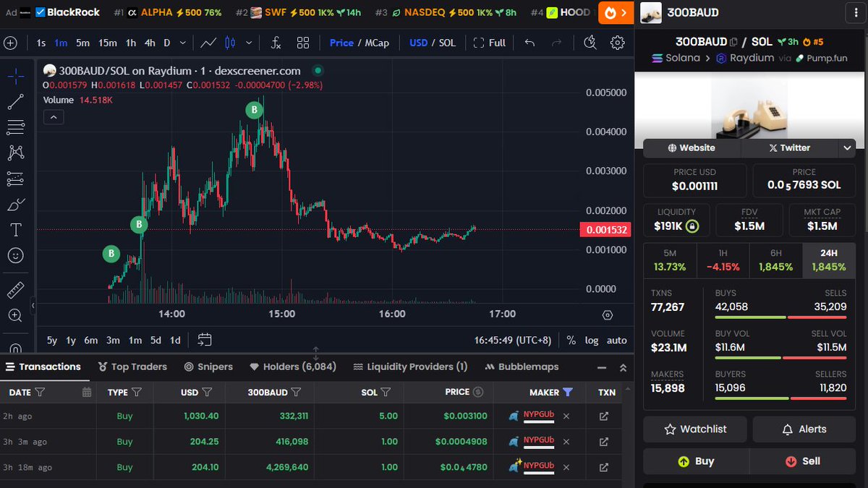
Task: Select the forecasting position tool
Action: click(15, 179)
